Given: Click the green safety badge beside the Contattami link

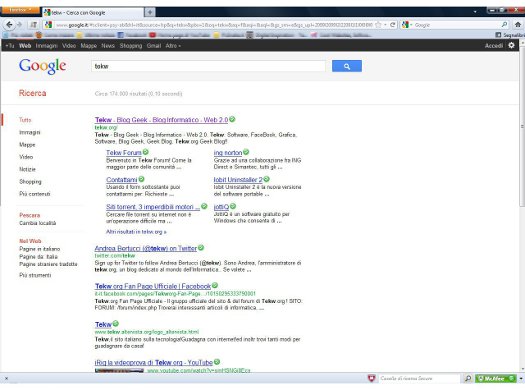Looking at the screenshot, I should click(x=142, y=179).
